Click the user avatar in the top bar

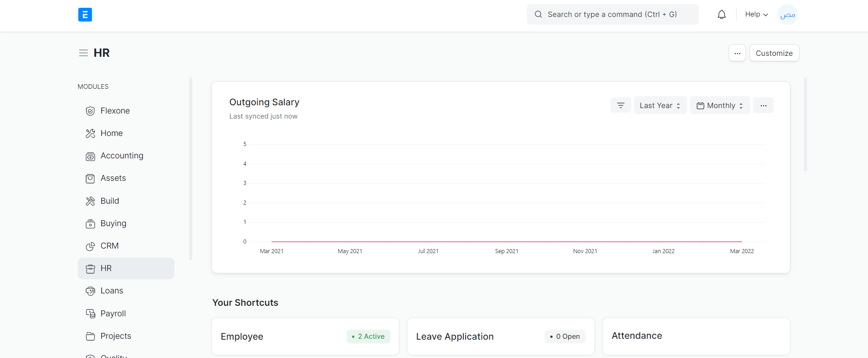tap(787, 15)
